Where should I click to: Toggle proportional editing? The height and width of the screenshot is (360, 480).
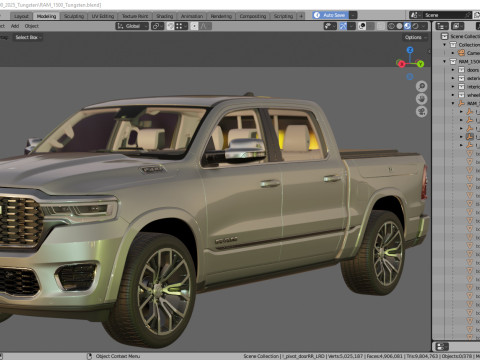[x=194, y=26]
